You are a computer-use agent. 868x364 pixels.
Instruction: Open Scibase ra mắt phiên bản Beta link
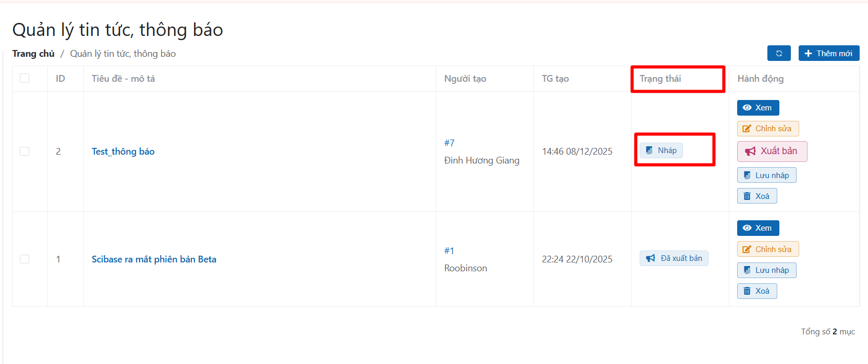point(154,259)
